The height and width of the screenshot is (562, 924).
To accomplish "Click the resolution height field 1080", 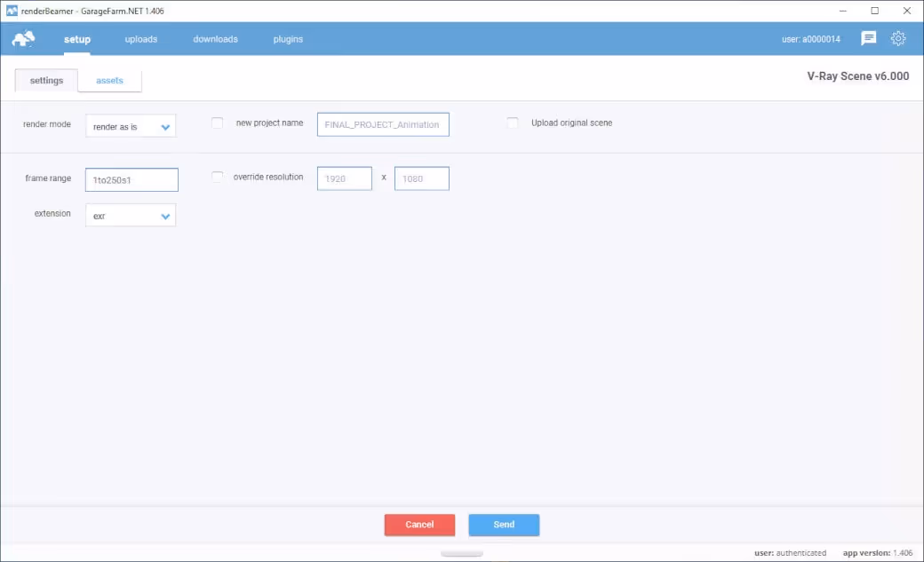I will point(422,178).
